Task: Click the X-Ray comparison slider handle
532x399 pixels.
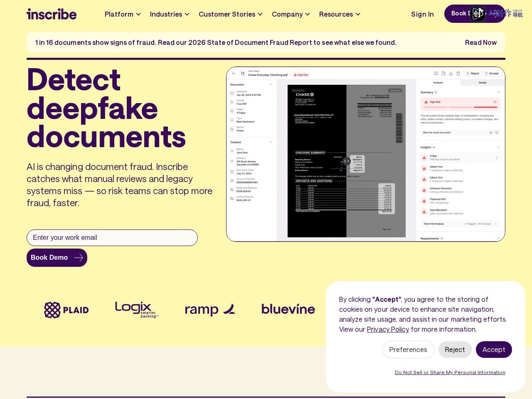Action: pos(346,161)
